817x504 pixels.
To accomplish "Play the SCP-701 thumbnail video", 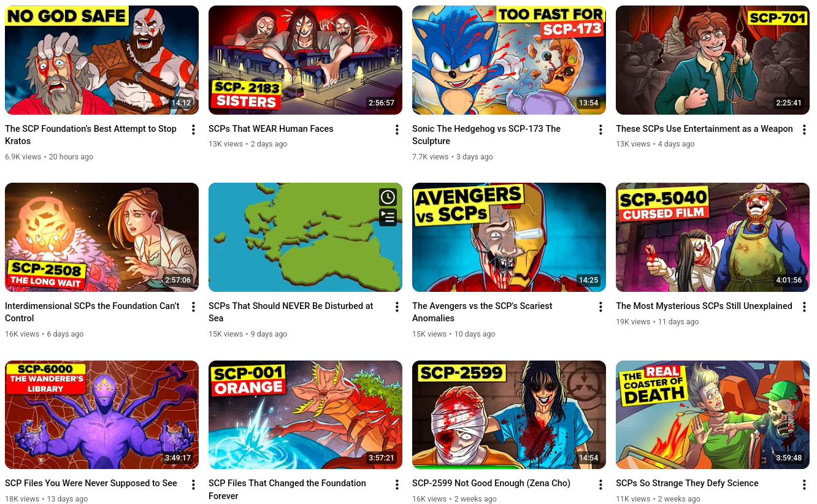I will click(x=713, y=60).
